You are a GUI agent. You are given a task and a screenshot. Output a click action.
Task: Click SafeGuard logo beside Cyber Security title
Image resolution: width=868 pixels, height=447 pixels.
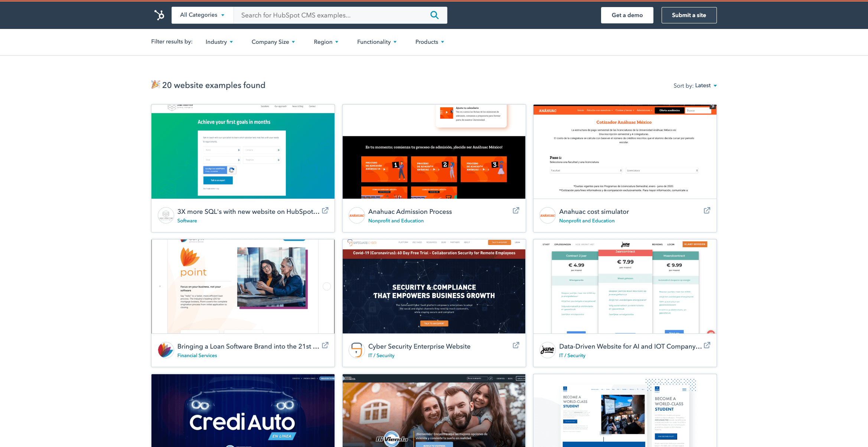[x=357, y=350]
